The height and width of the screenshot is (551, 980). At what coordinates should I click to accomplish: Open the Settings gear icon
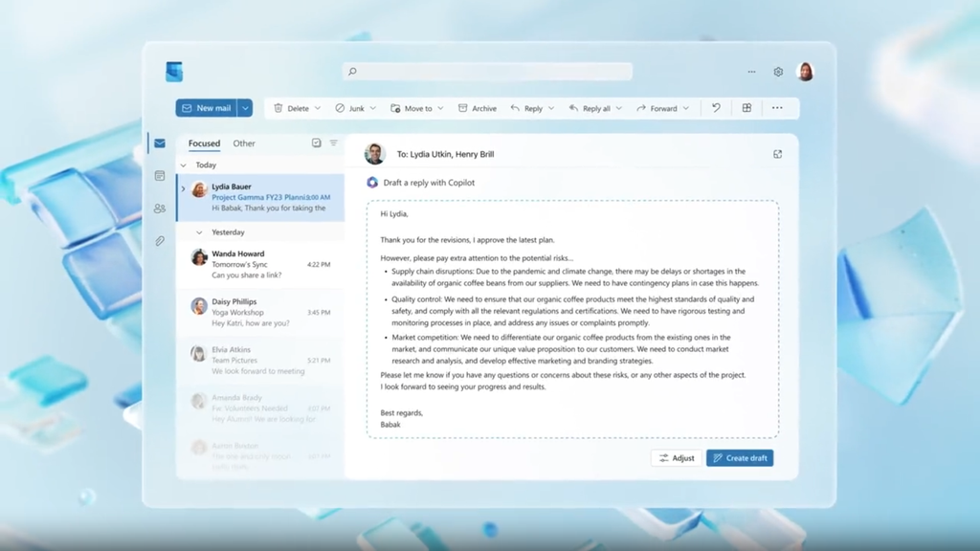click(778, 72)
